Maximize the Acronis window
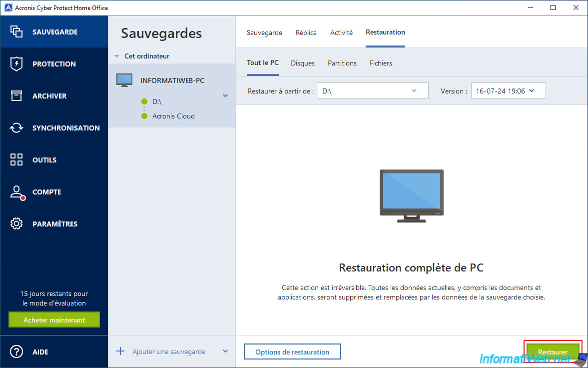The image size is (588, 368). coord(553,7)
